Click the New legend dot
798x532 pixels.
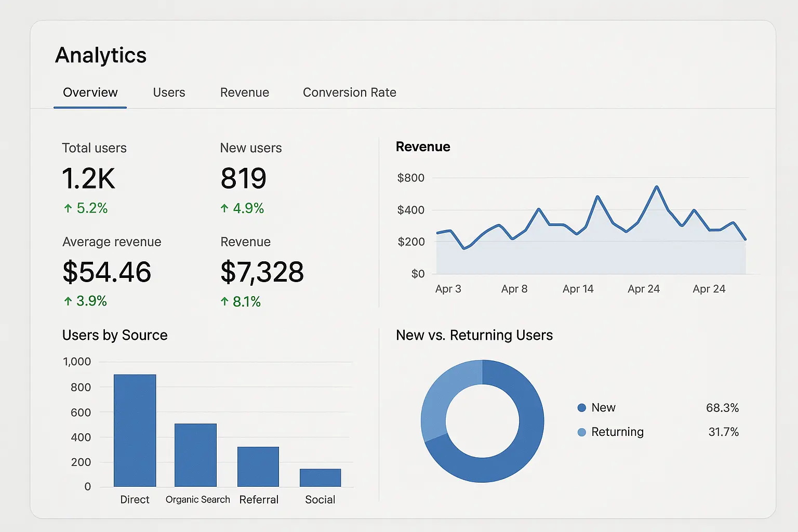click(581, 408)
